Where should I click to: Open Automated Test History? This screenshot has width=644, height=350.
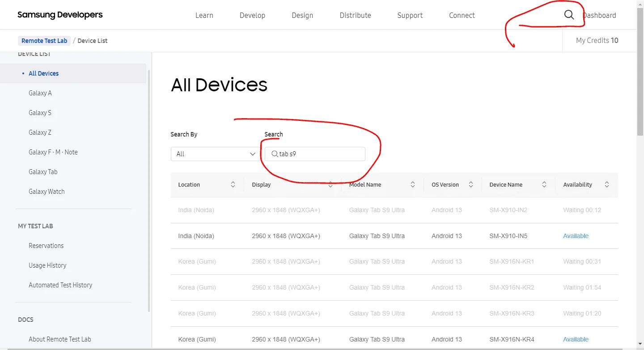[x=60, y=285]
